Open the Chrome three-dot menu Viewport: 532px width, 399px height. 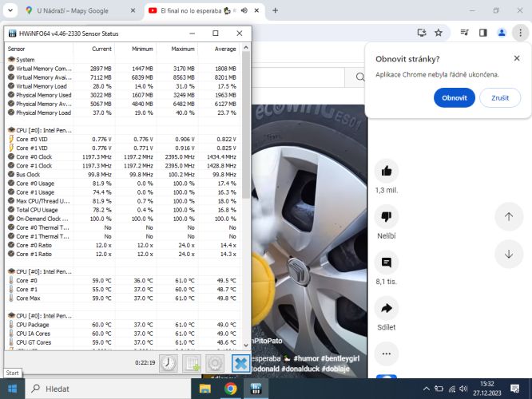tap(520, 33)
